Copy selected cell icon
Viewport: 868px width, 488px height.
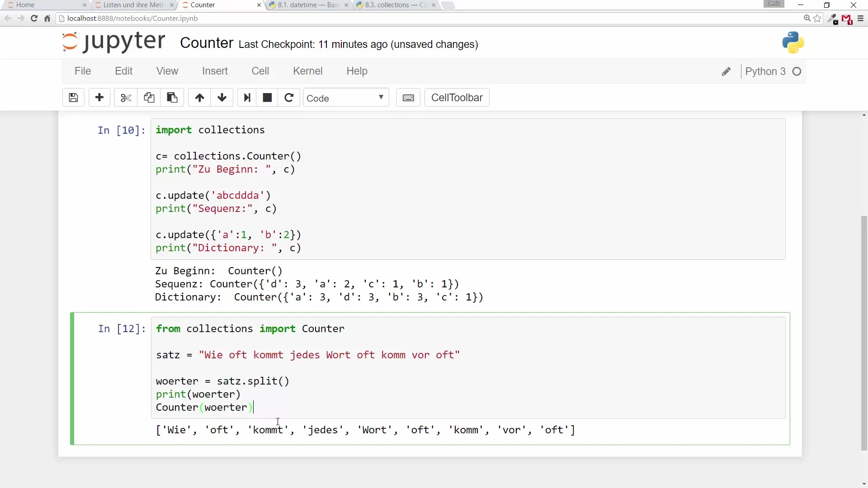coord(149,98)
